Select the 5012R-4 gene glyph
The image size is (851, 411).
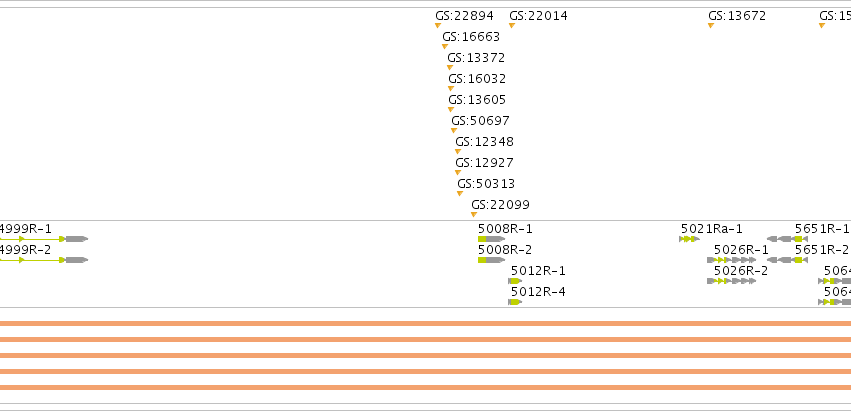click(515, 302)
